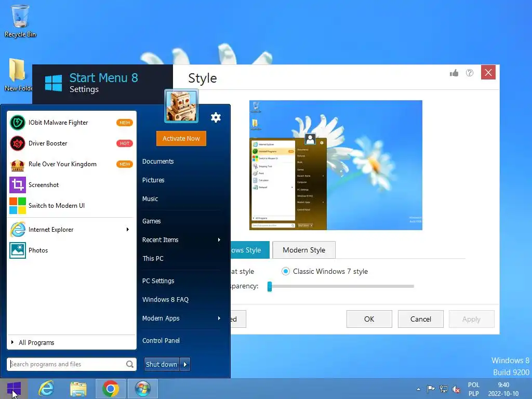The image size is (532, 399).
Task: Open Recycle Bin desktop icon
Action: (20, 21)
